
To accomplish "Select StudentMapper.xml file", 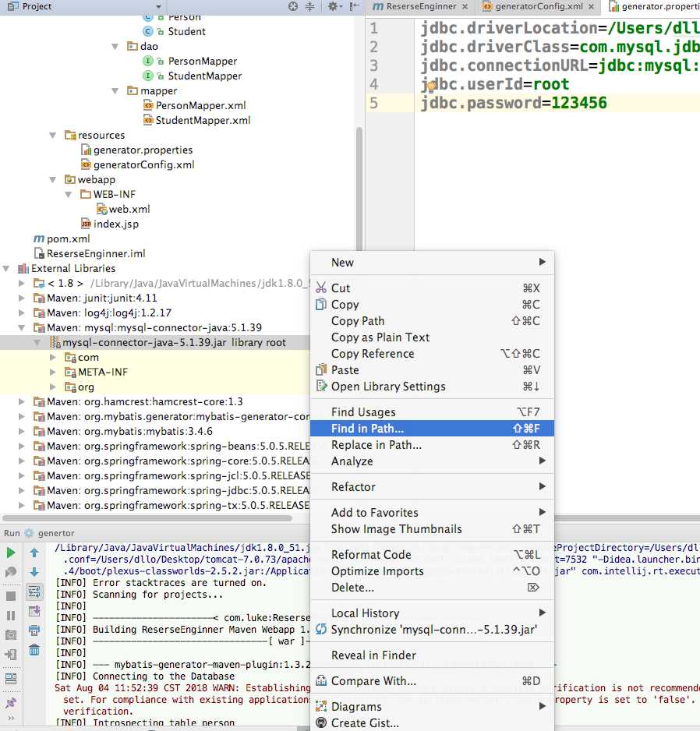I will pyautogui.click(x=203, y=120).
